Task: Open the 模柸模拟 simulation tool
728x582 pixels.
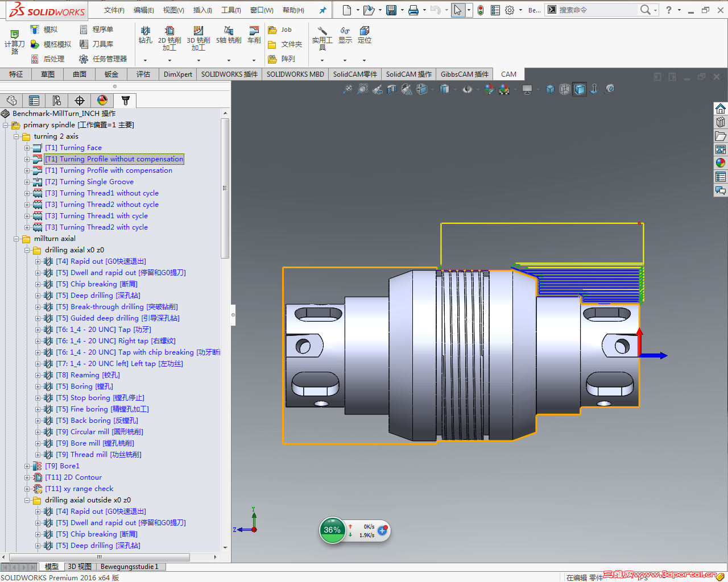Action: [51, 44]
